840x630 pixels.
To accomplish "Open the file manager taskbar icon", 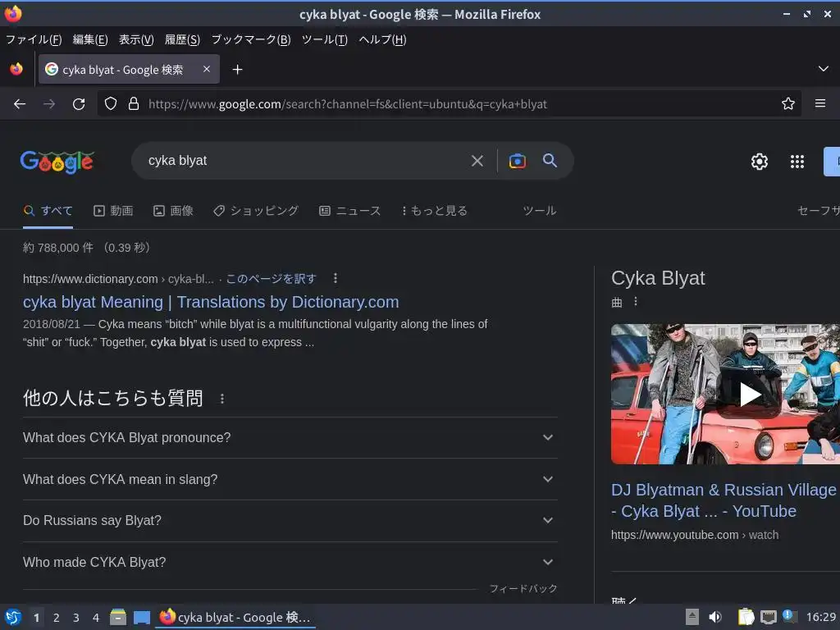I will [118, 617].
